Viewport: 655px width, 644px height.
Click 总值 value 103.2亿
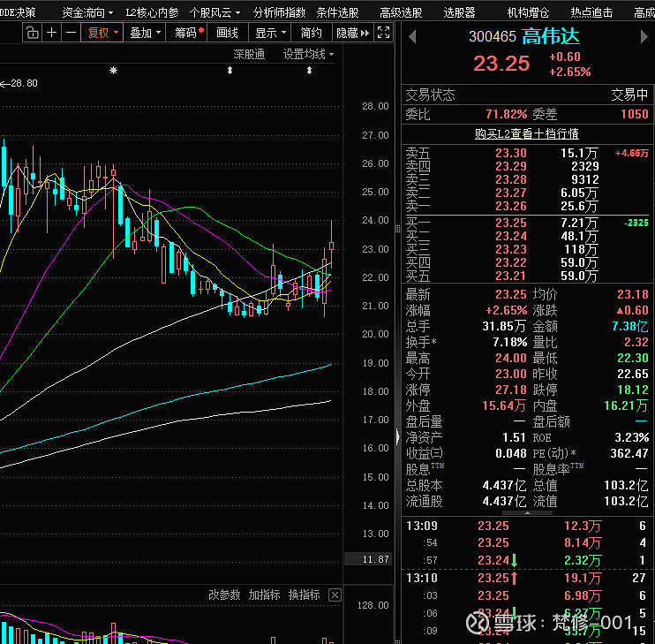point(626,485)
